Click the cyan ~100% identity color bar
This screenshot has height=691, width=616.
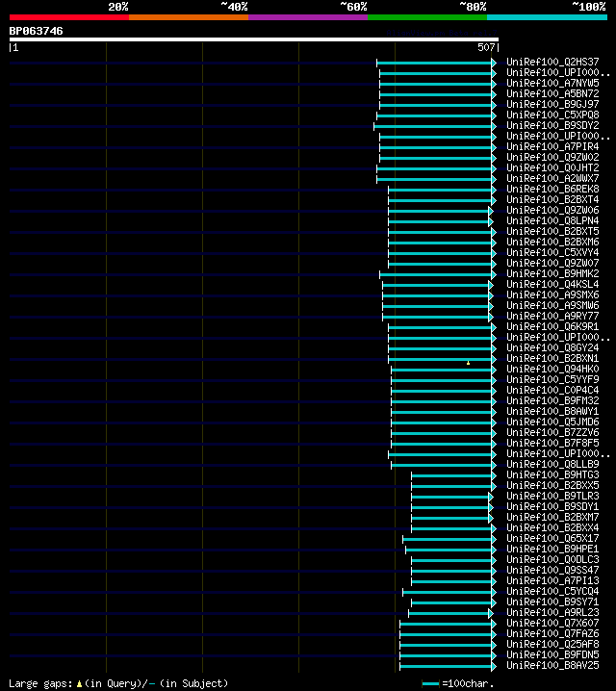point(548,17)
